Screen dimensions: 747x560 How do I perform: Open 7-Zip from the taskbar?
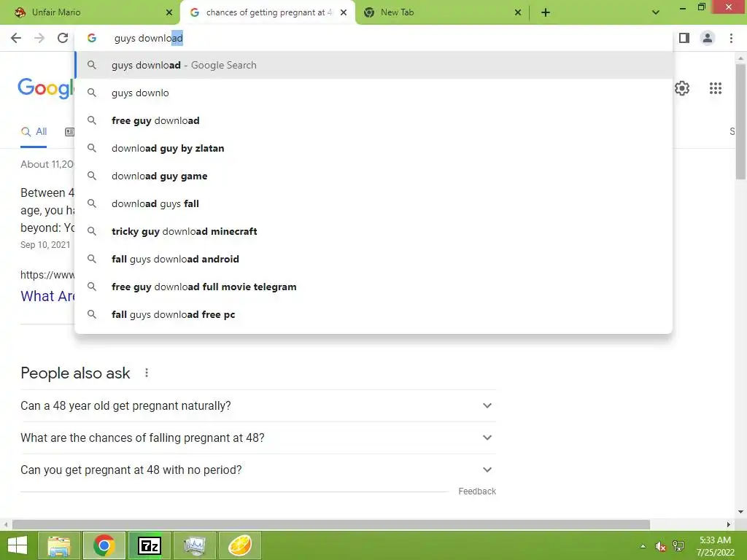tap(149, 545)
